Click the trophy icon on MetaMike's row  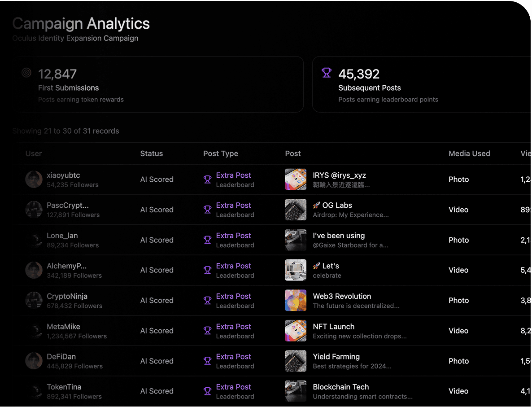(x=207, y=331)
